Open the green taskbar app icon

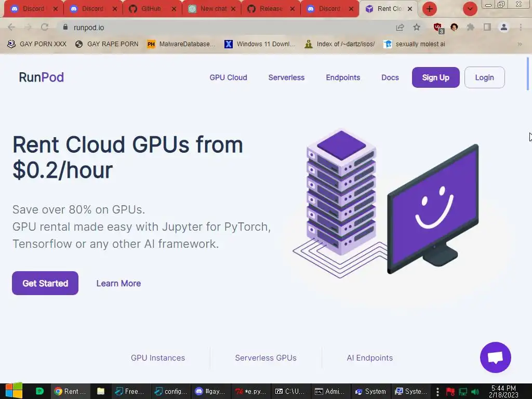pyautogui.click(x=39, y=391)
